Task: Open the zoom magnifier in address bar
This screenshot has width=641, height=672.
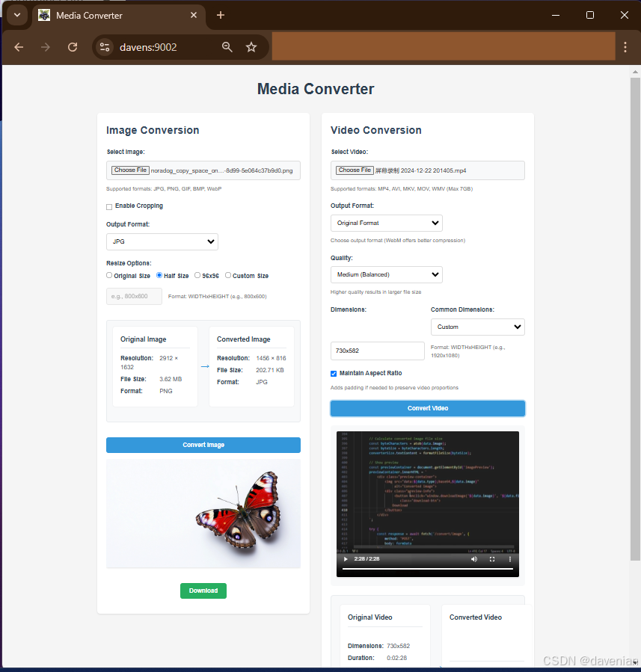Action: click(x=227, y=47)
